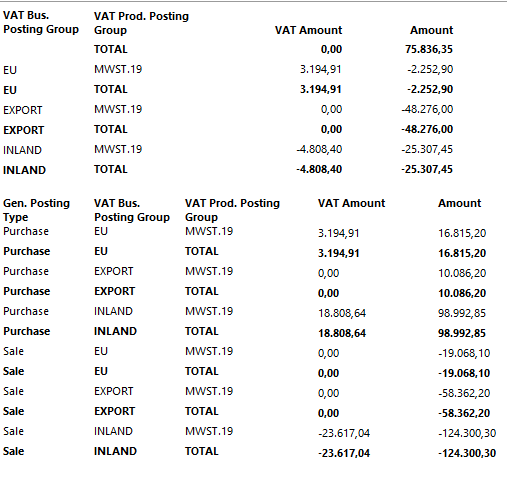Select the grand TOTAL amount 75.836,35
The width and height of the screenshot is (507, 479).
click(x=429, y=49)
